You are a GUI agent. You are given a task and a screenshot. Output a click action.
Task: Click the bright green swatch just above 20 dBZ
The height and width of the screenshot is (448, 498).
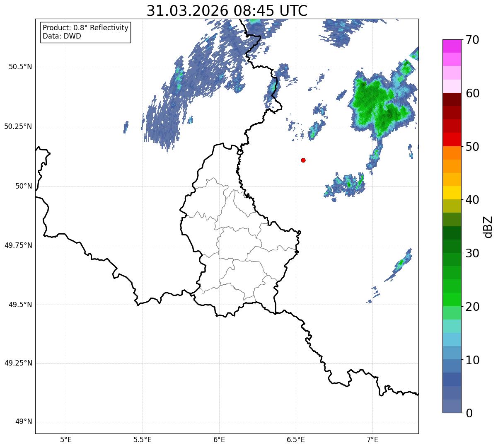pyautogui.click(x=452, y=299)
